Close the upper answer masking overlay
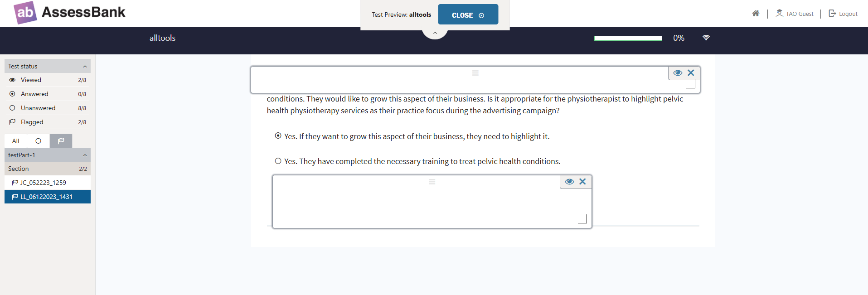Viewport: 868px width, 295px height. [691, 73]
